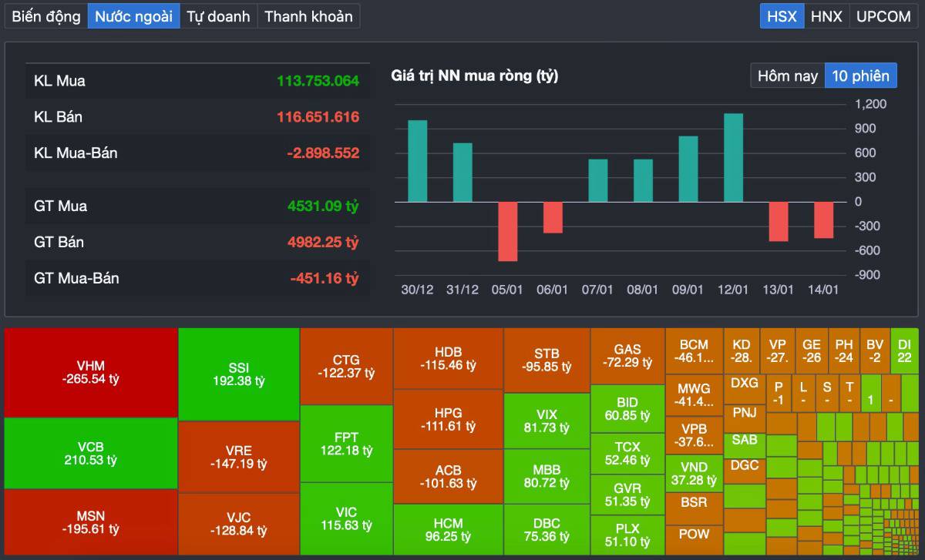Click the CTG -122.37 tỷ tile
This screenshot has width=925, height=560.
(346, 367)
